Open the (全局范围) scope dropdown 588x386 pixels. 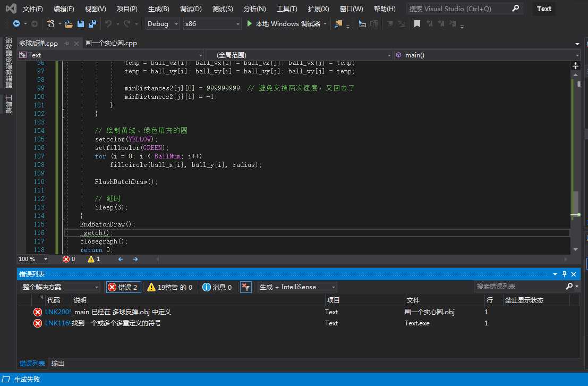coord(299,55)
